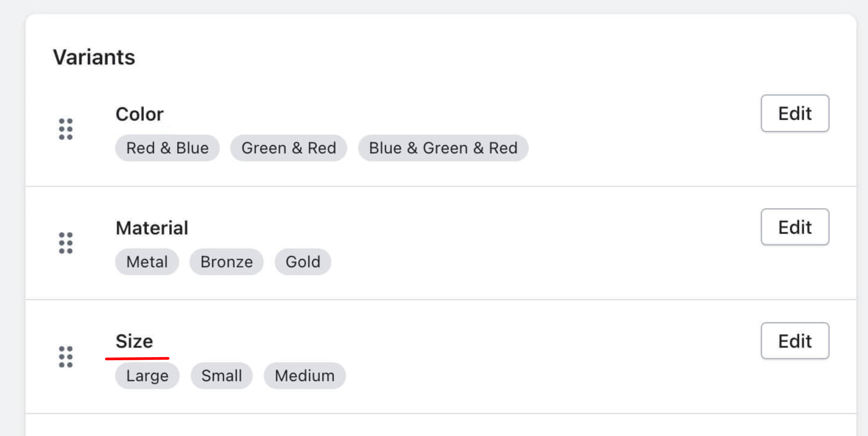The image size is (868, 436).
Task: Select the Gold material value
Action: [x=302, y=262]
